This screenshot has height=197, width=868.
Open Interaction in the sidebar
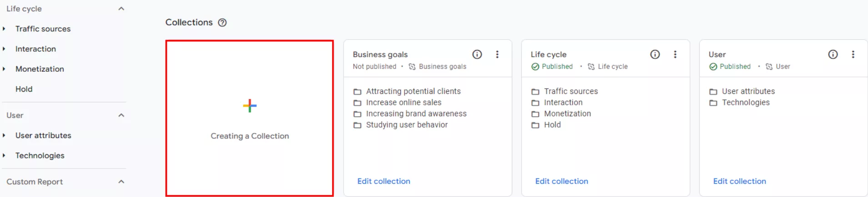click(x=35, y=49)
